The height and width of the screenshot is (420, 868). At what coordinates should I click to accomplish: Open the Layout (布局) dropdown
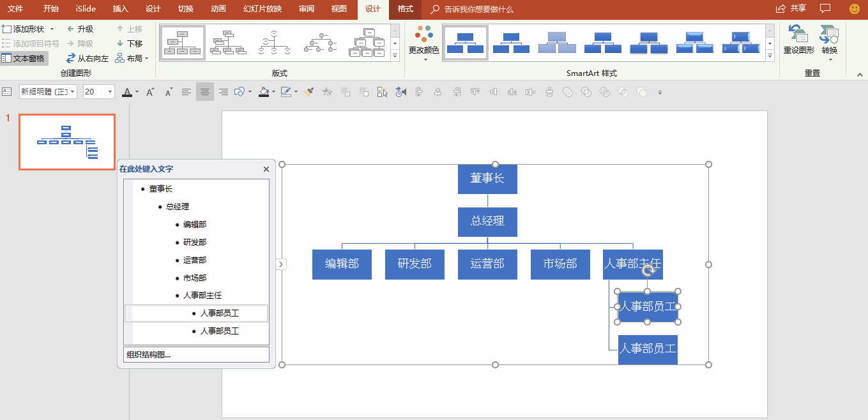point(132,58)
